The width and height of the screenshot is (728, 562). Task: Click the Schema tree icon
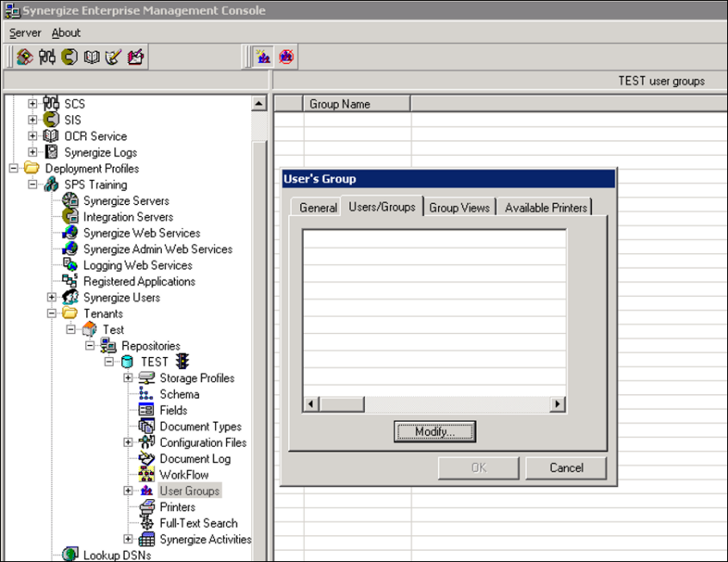[146, 394]
